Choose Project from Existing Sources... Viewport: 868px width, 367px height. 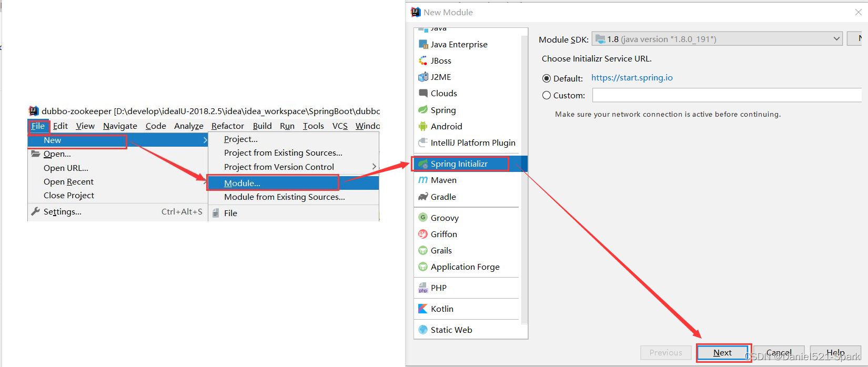coord(294,152)
